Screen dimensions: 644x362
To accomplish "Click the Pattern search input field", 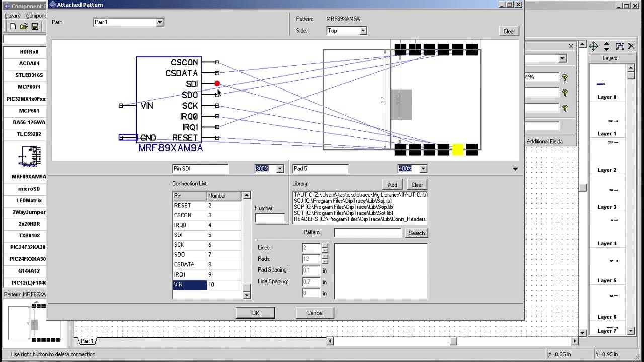I will 368,233.
